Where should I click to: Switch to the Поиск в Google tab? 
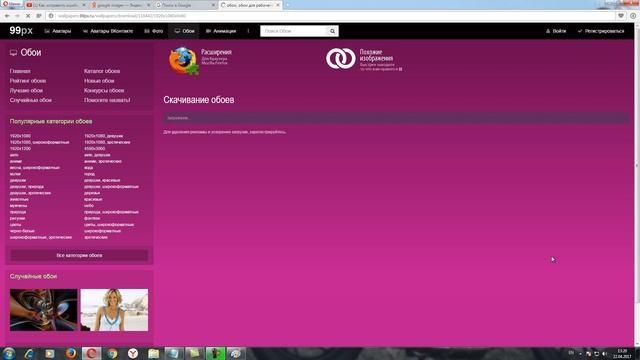185,5
